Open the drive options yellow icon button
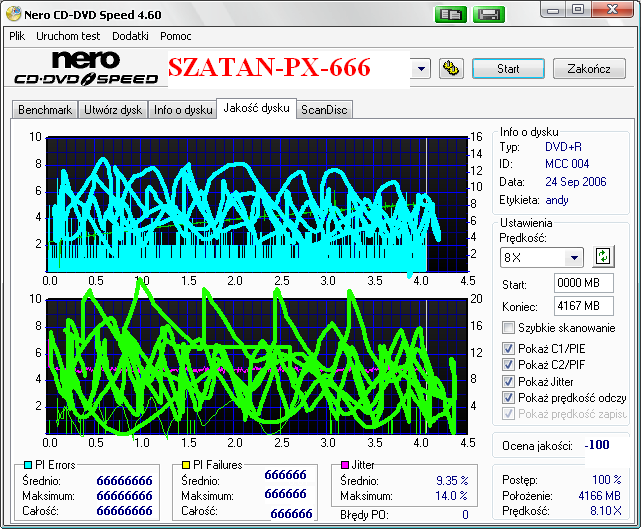The width and height of the screenshot is (641, 529). tap(451, 68)
